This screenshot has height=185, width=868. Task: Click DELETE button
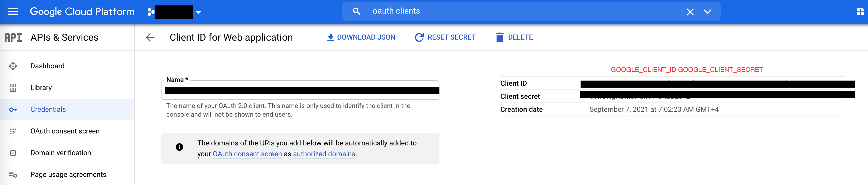(514, 37)
